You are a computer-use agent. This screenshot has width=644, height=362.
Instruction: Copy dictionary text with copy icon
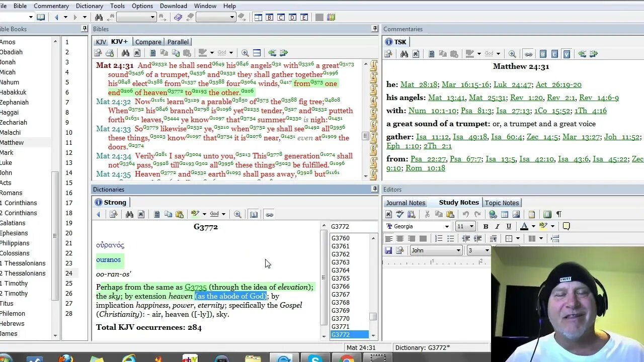(168, 214)
